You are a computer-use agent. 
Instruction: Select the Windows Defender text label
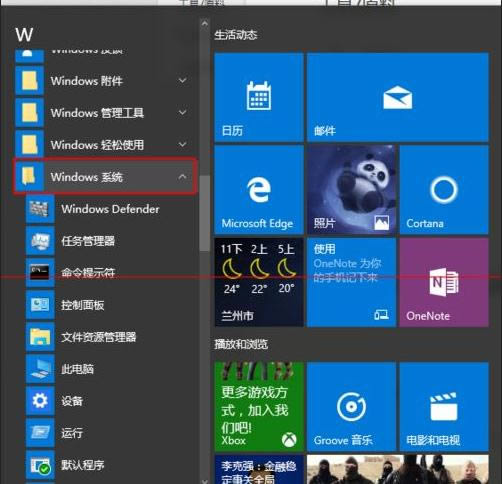(110, 209)
